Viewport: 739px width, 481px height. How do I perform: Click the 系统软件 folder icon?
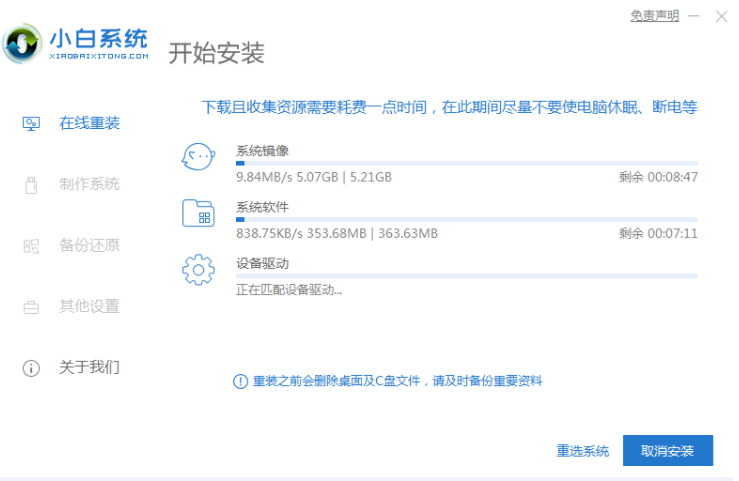[x=197, y=213]
